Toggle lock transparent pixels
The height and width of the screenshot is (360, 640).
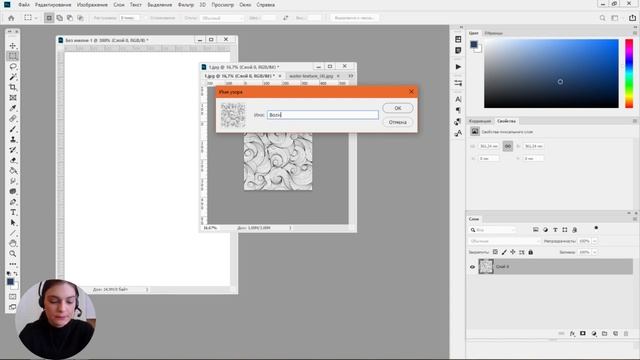(x=495, y=252)
